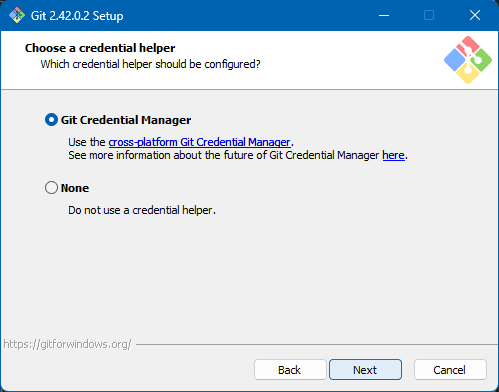Viewport: 499px width, 392px height.
Task: Minimize the Git Setup window
Action: point(384,15)
